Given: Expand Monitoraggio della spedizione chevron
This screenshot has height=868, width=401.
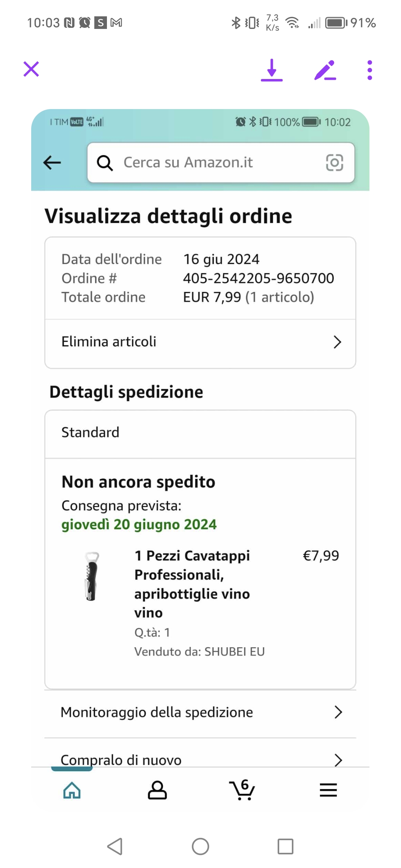Looking at the screenshot, I should (x=338, y=712).
